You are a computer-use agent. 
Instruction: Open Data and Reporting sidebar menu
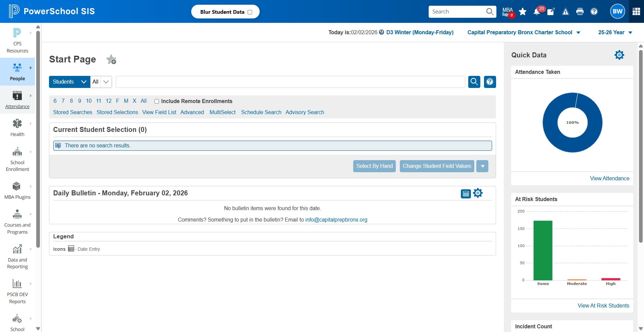point(17,257)
